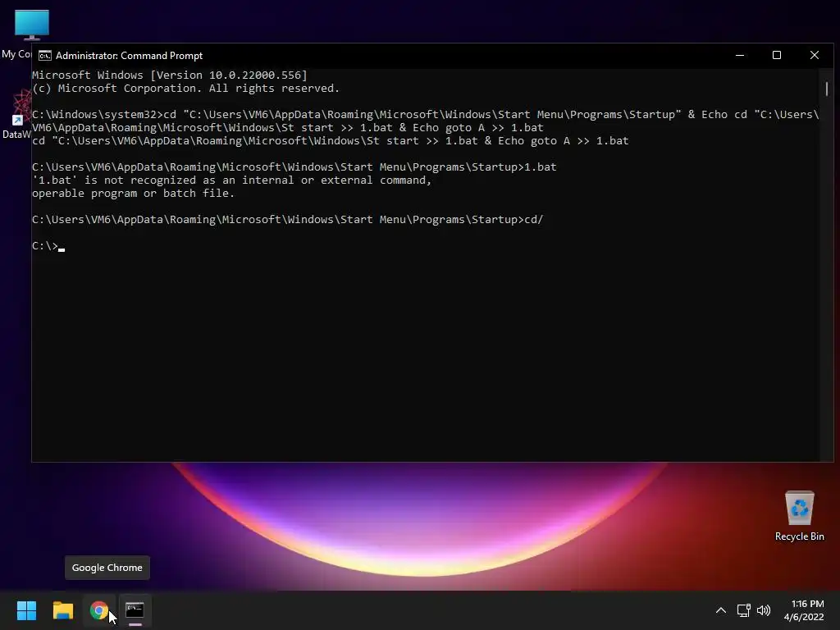Open the Recycle Bin desktop icon
Screen dimensions: 840x630
pyautogui.click(x=799, y=515)
